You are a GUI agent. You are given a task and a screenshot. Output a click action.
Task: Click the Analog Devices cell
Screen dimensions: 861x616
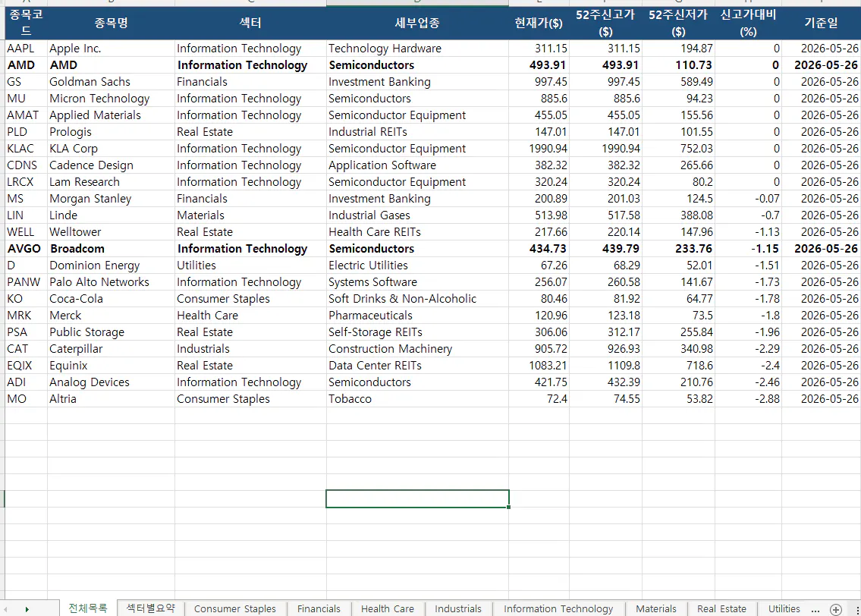tap(111, 382)
